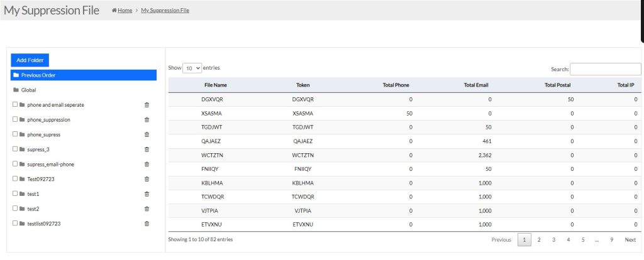Click trash icon next to supress_3
The image size is (644, 260).
pyautogui.click(x=147, y=149)
